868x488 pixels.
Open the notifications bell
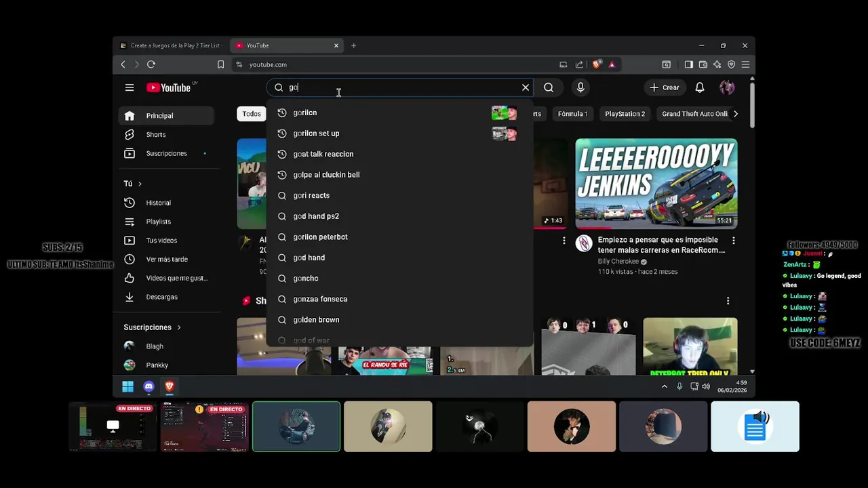coord(700,87)
